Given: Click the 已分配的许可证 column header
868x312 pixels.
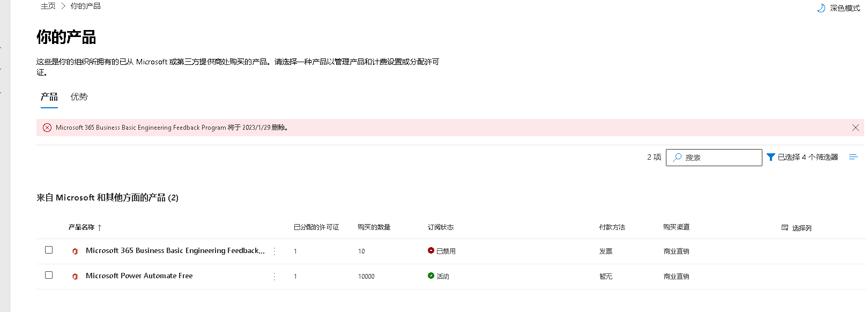Looking at the screenshot, I should (316, 227).
